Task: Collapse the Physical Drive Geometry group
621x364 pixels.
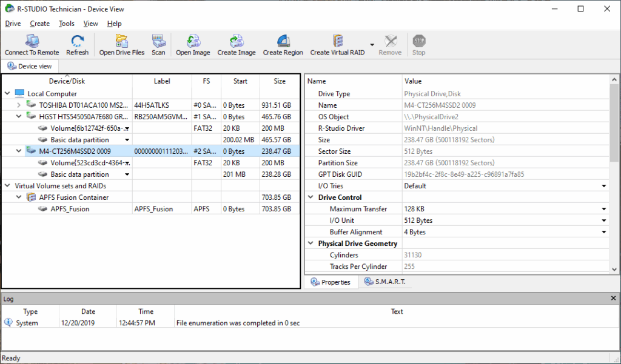Action: pos(311,243)
